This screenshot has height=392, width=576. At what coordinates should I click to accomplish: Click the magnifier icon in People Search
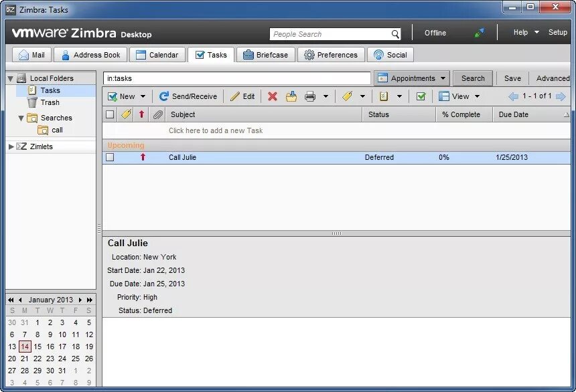(x=395, y=34)
